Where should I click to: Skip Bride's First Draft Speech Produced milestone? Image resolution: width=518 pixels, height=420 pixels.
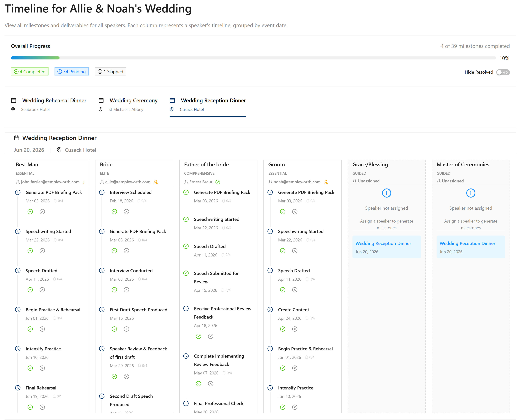click(127, 329)
